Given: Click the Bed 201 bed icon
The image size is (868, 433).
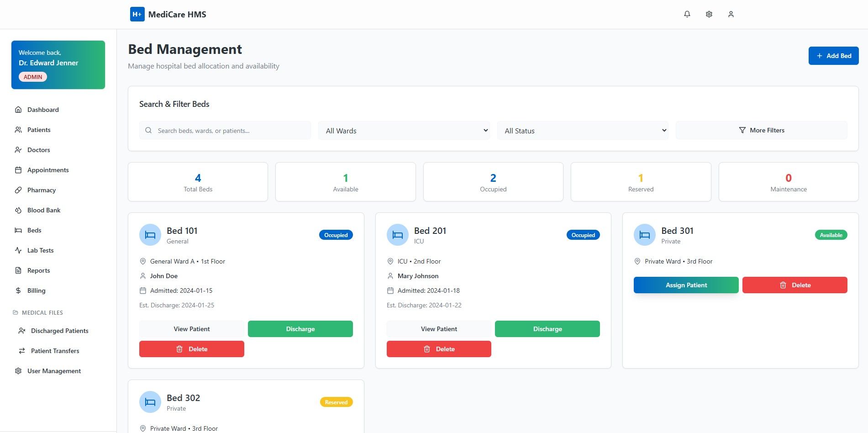Looking at the screenshot, I should pos(398,235).
